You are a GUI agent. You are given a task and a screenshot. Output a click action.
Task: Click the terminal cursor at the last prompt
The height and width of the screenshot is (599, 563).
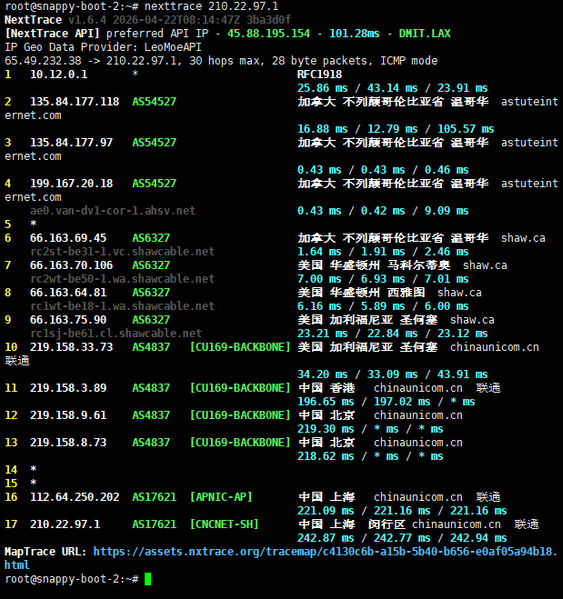pos(148,579)
